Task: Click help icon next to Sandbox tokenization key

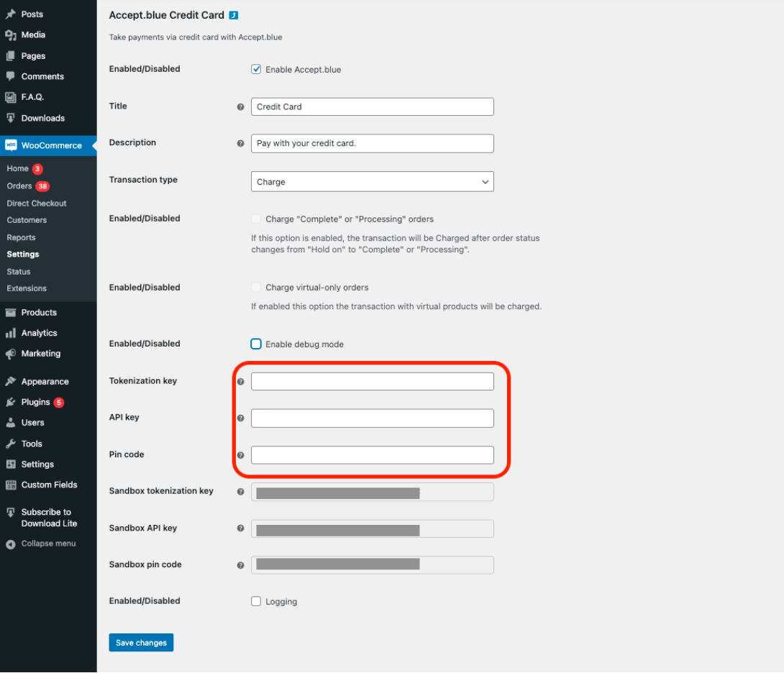Action: pos(240,492)
